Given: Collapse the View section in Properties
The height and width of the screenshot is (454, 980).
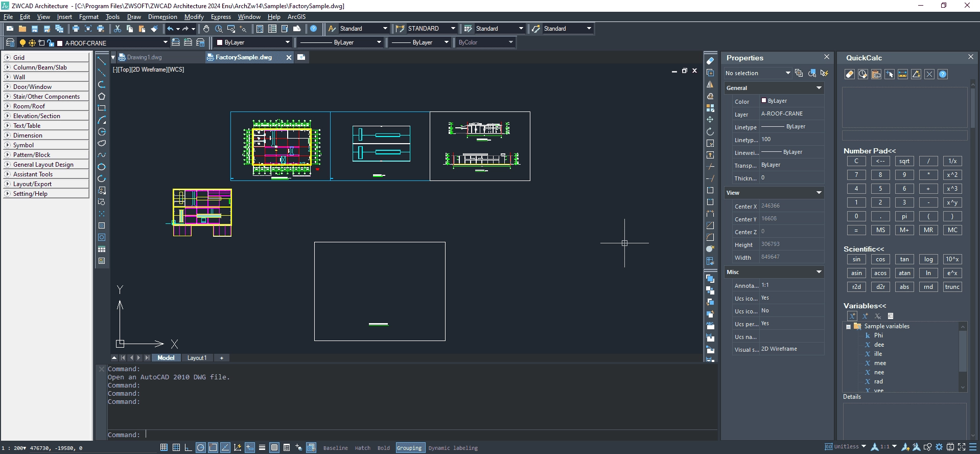Looking at the screenshot, I should coord(819,193).
